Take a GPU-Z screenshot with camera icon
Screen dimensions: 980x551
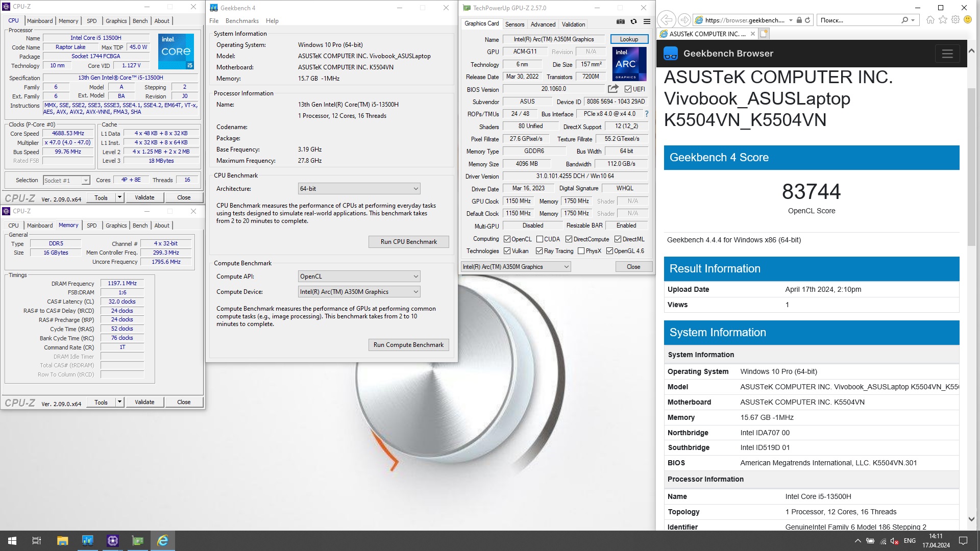[621, 21]
